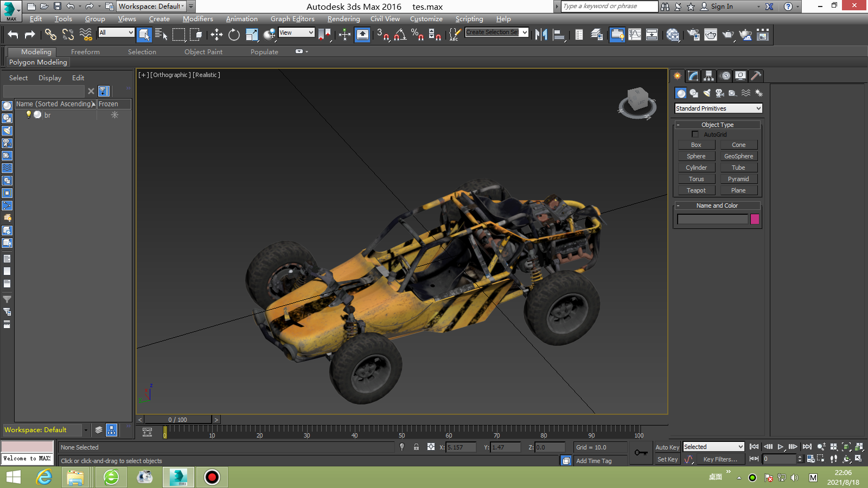
Task: Open the Modify command panel tab
Action: point(693,76)
